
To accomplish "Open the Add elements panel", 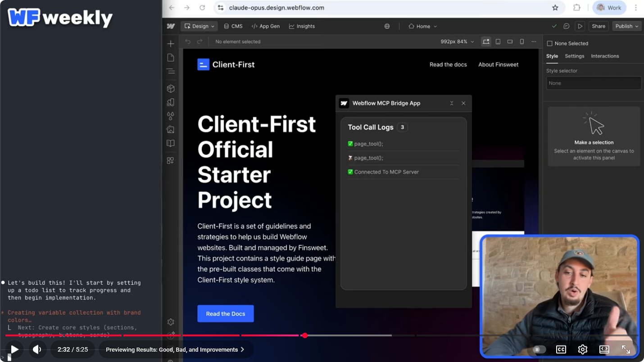I will [x=171, y=44].
